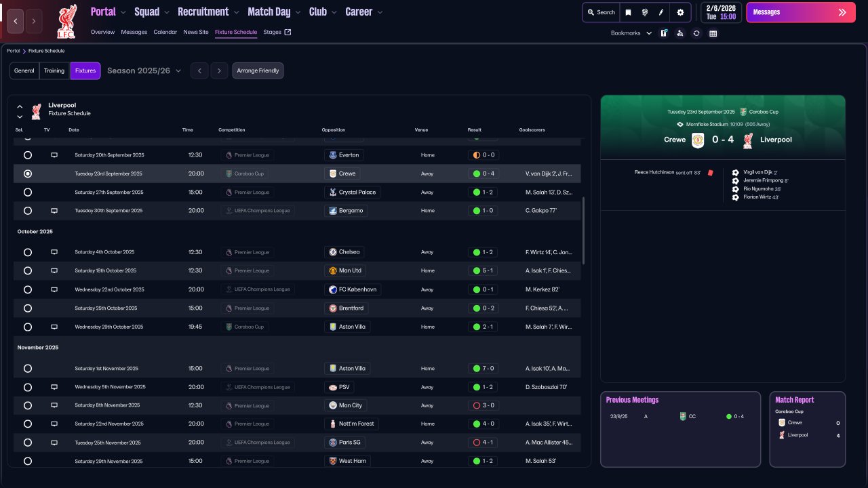The height and width of the screenshot is (488, 868).
Task: Go to the next season with the right arrow
Action: coord(219,70)
